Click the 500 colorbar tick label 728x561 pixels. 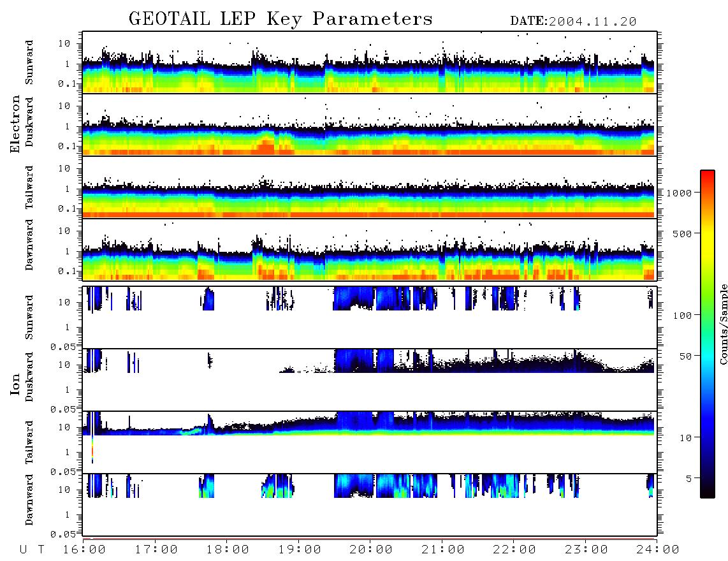[x=682, y=234]
